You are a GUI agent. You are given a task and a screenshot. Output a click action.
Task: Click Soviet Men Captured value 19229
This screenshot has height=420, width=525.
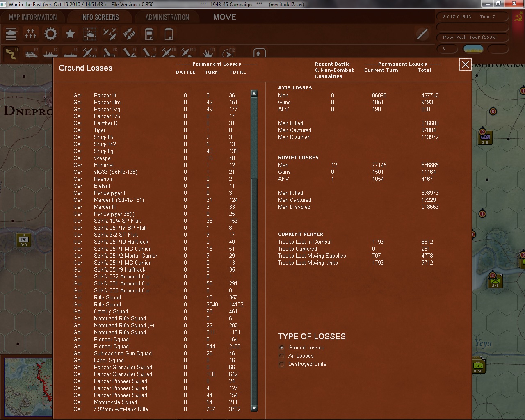429,200
